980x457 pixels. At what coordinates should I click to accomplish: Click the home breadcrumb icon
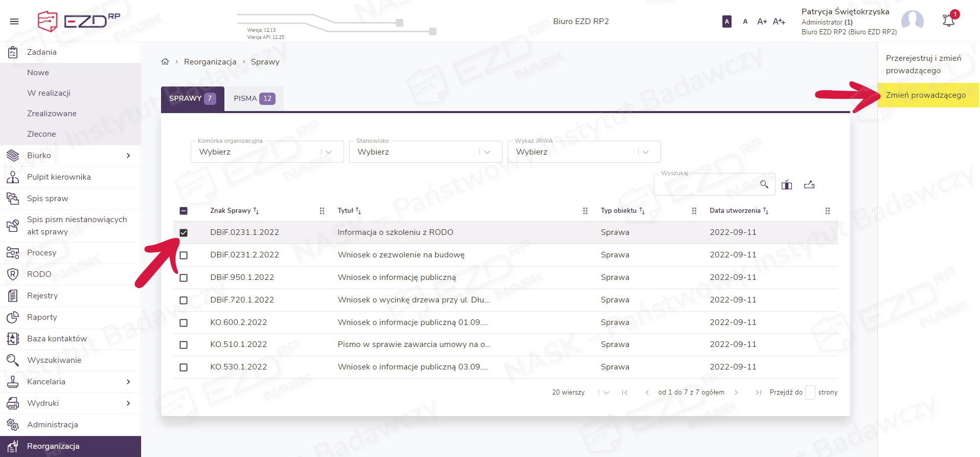[165, 62]
